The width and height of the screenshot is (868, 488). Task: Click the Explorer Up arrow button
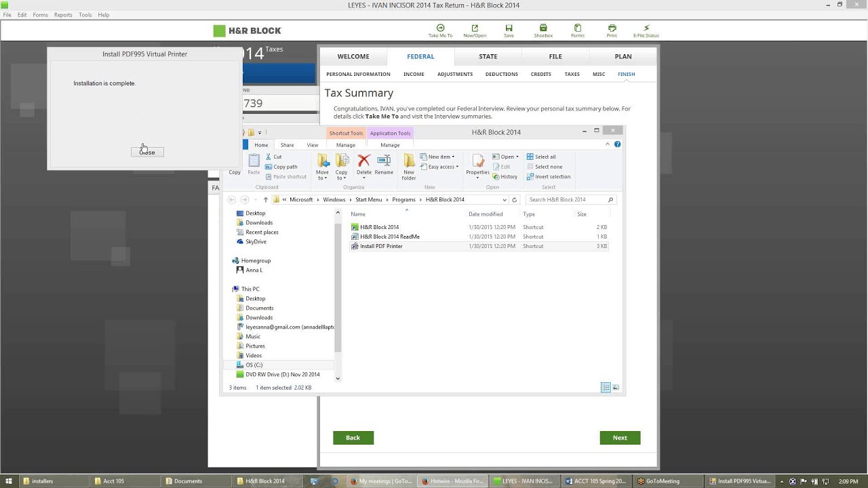tap(265, 200)
